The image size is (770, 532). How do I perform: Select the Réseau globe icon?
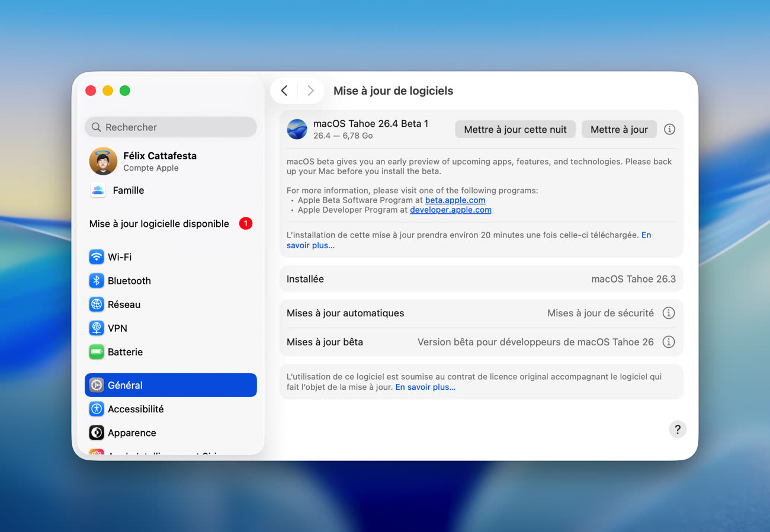pyautogui.click(x=97, y=305)
